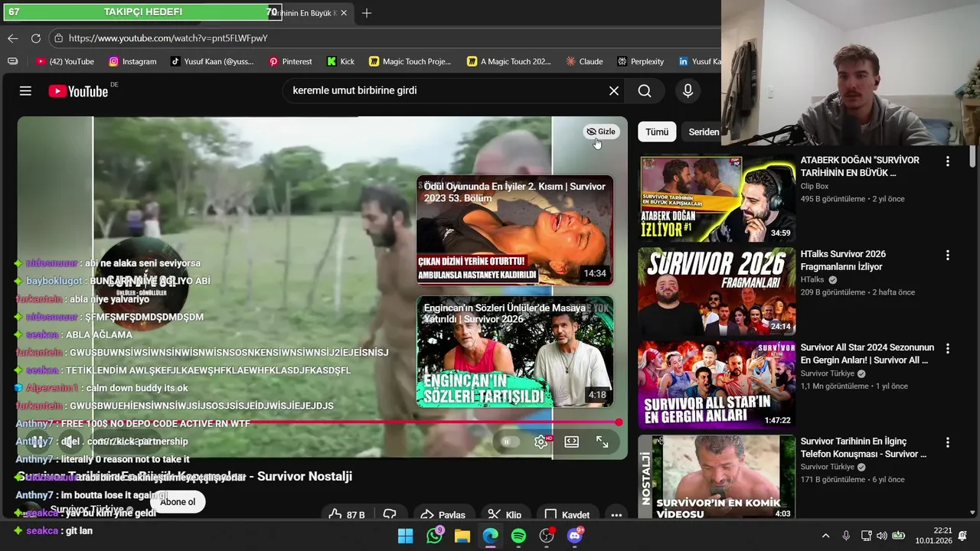
Task: Clear the search query with X
Action: (x=614, y=91)
